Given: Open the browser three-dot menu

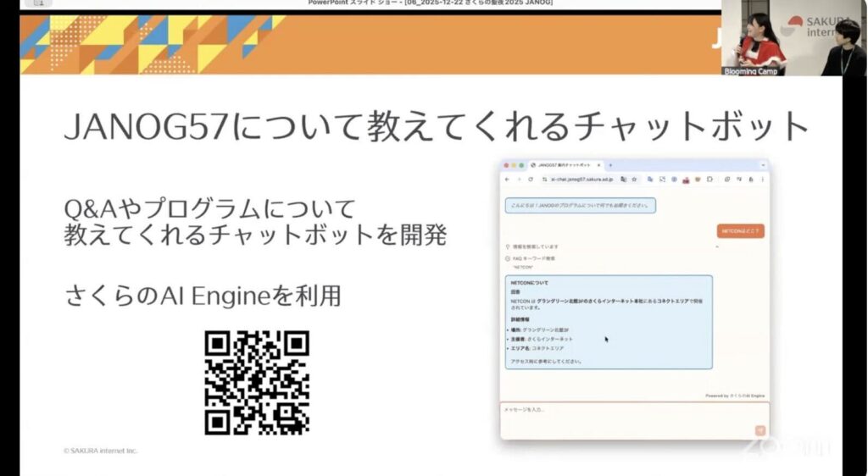Looking at the screenshot, I should [762, 180].
